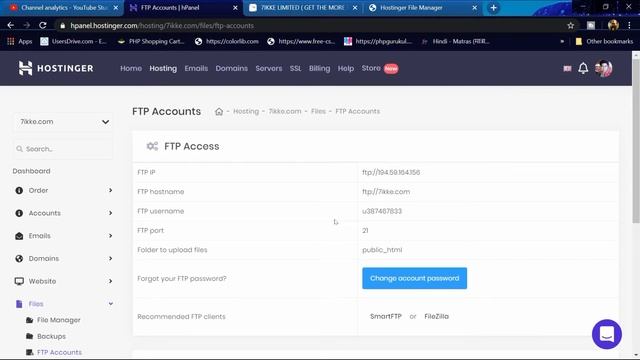640x360 pixels.
Task: Open the Emails top nav item
Action: (x=196, y=68)
